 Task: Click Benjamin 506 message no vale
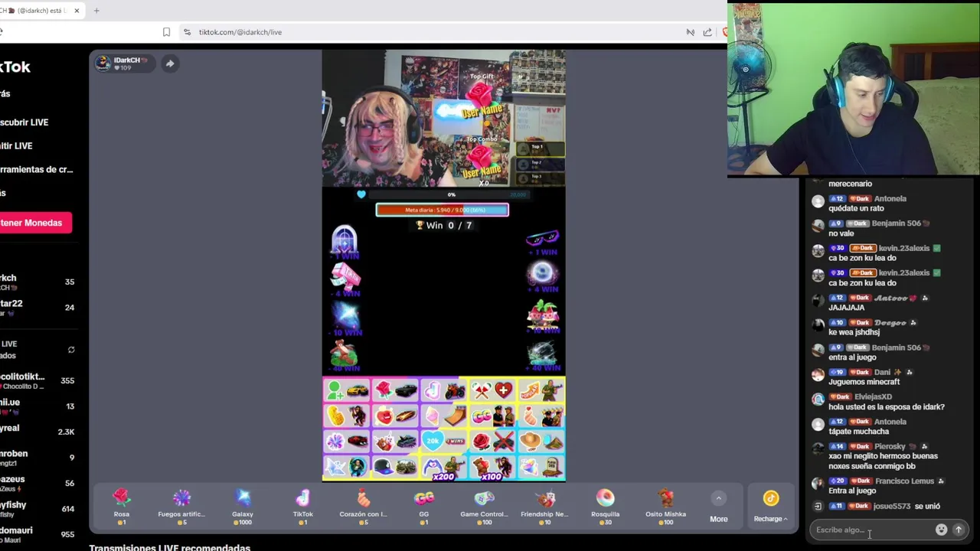841,233
